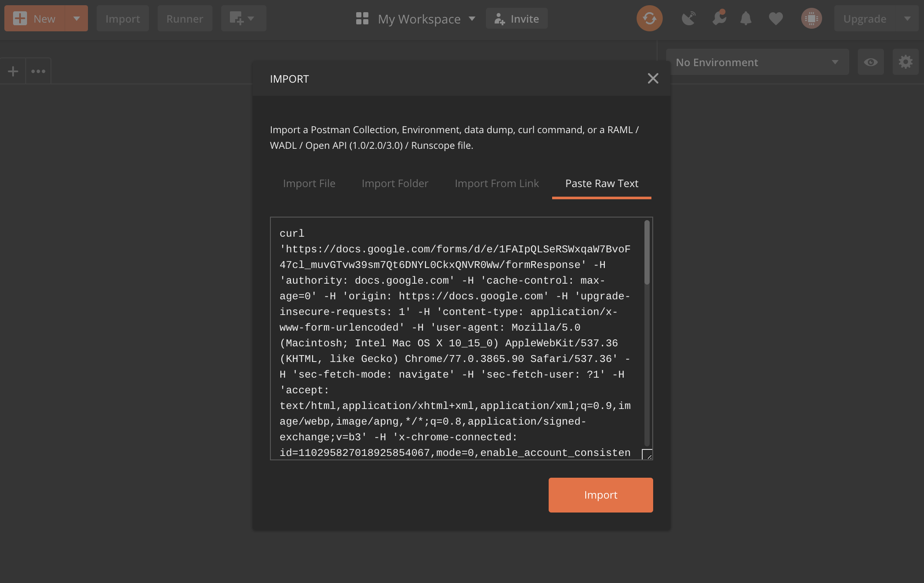Switch to the Import Folder tab
The height and width of the screenshot is (583, 924).
(x=395, y=183)
